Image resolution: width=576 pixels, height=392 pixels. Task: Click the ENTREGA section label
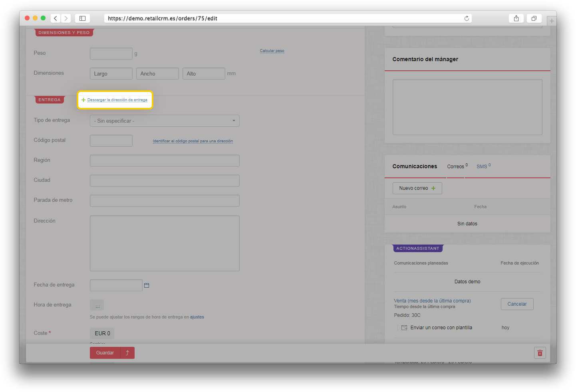tap(50, 100)
